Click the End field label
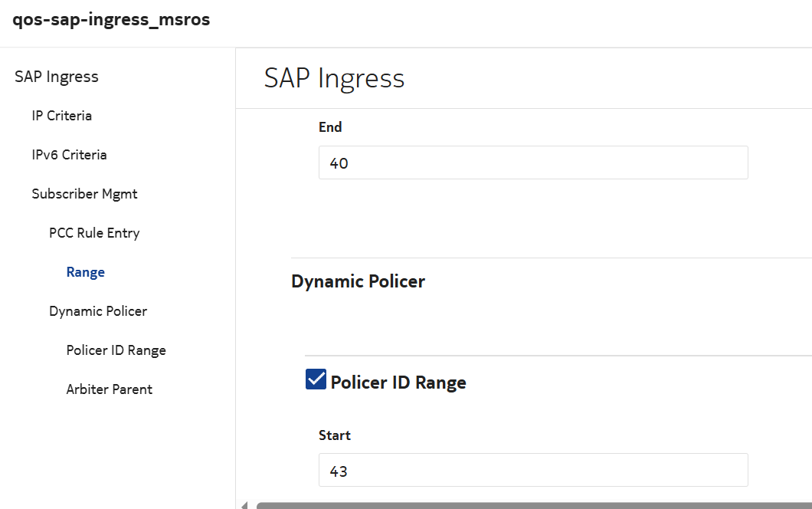The width and height of the screenshot is (812, 509). pos(330,127)
